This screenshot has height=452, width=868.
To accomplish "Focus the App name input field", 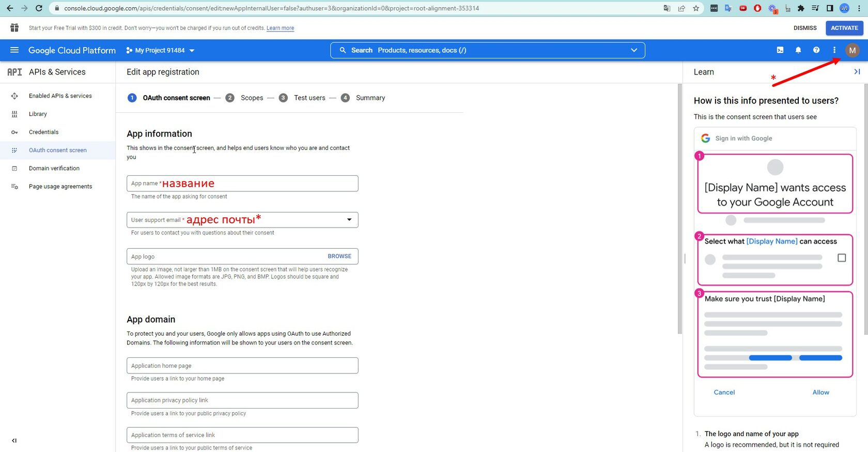I will [x=242, y=184].
